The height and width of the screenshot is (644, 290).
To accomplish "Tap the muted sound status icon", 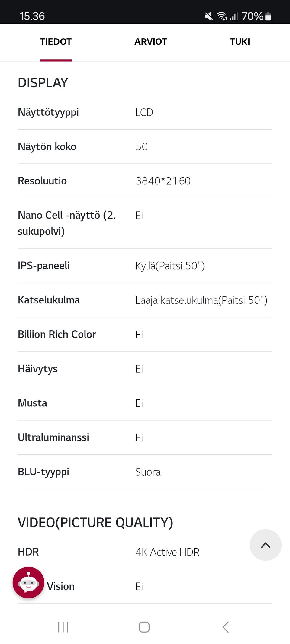I will coord(208,16).
